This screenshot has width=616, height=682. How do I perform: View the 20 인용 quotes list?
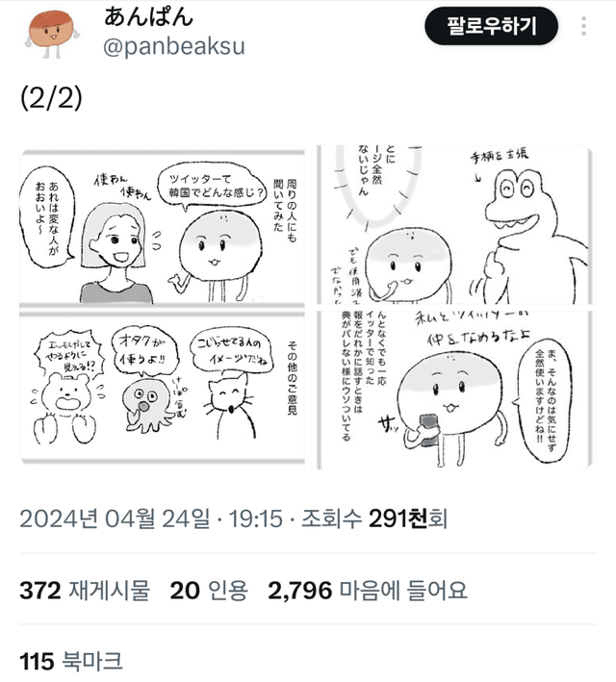coord(209,591)
